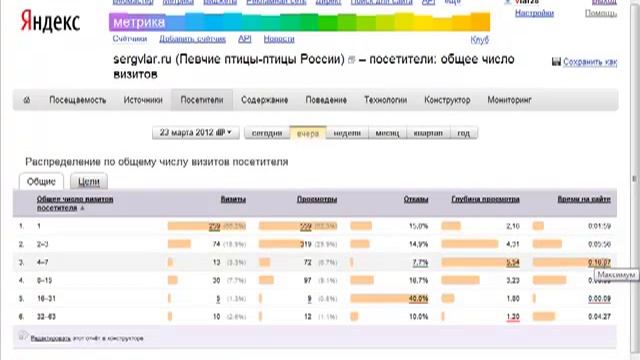The image size is (640, 360).
Task: Click the 2–3 visits row label
Action: 42,244
